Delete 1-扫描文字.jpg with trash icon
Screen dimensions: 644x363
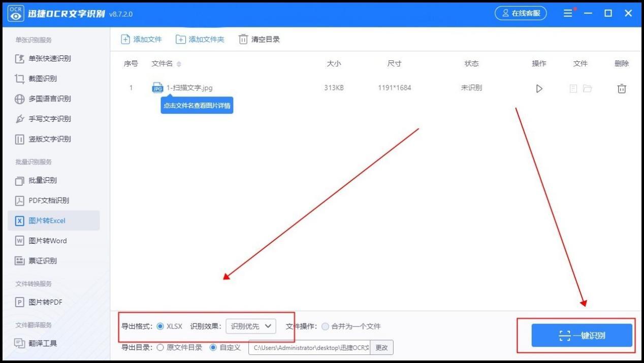pos(622,88)
